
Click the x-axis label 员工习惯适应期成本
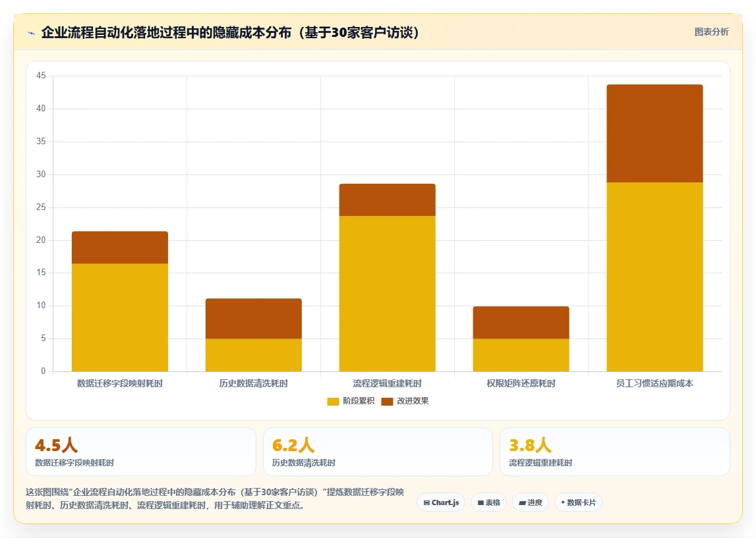(654, 383)
